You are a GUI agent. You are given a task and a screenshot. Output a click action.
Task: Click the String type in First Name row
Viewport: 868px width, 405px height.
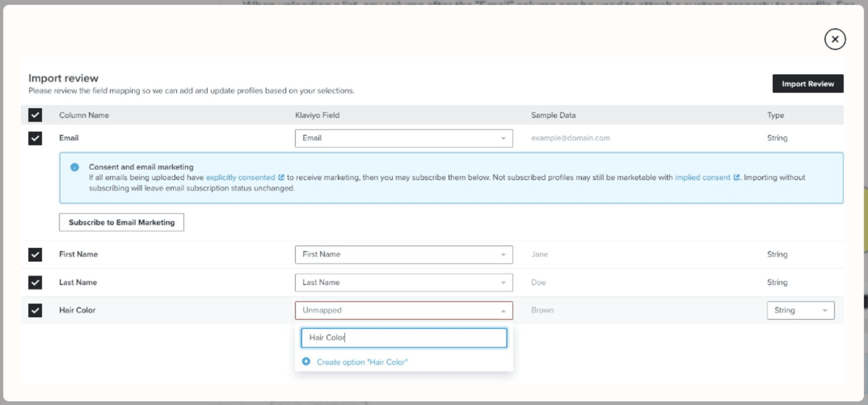pos(777,254)
